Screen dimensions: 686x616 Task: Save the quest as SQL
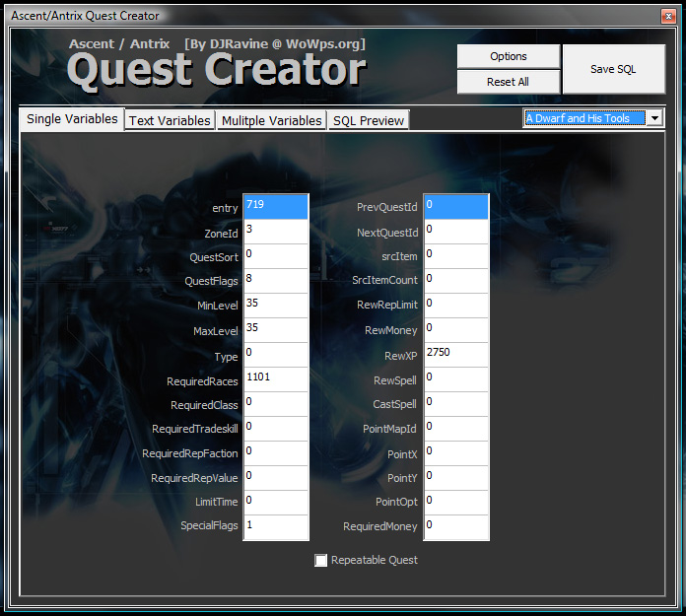pos(613,69)
